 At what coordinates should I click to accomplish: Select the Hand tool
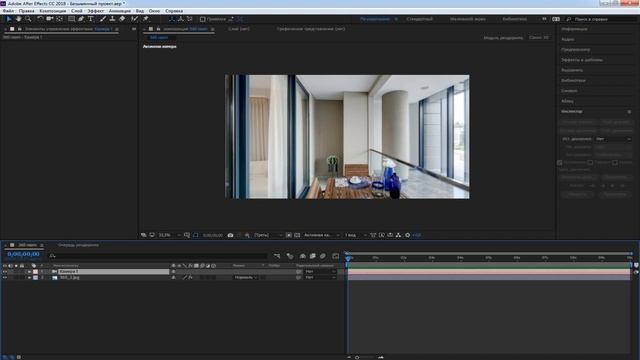[x=18, y=19]
